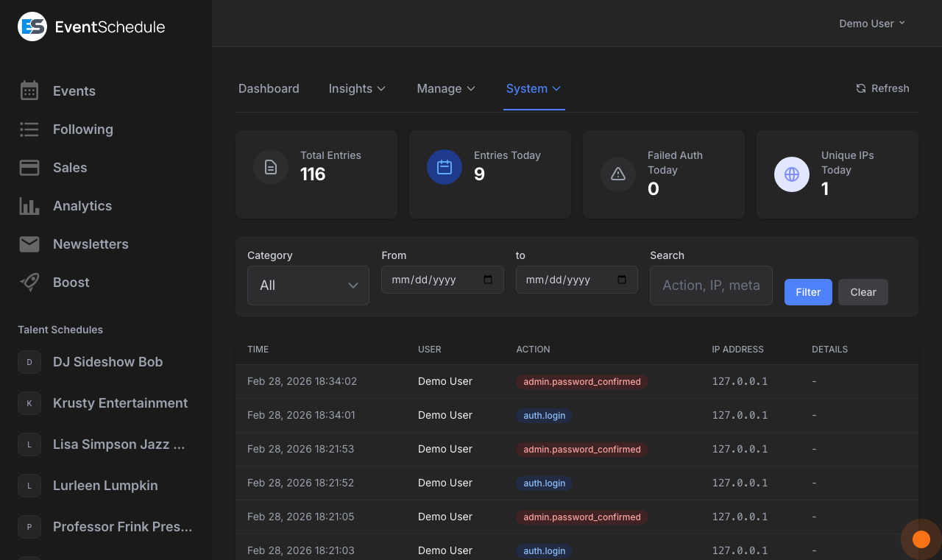Click the timestamp Feb 28, 2026 18:34:02

pyautogui.click(x=302, y=381)
